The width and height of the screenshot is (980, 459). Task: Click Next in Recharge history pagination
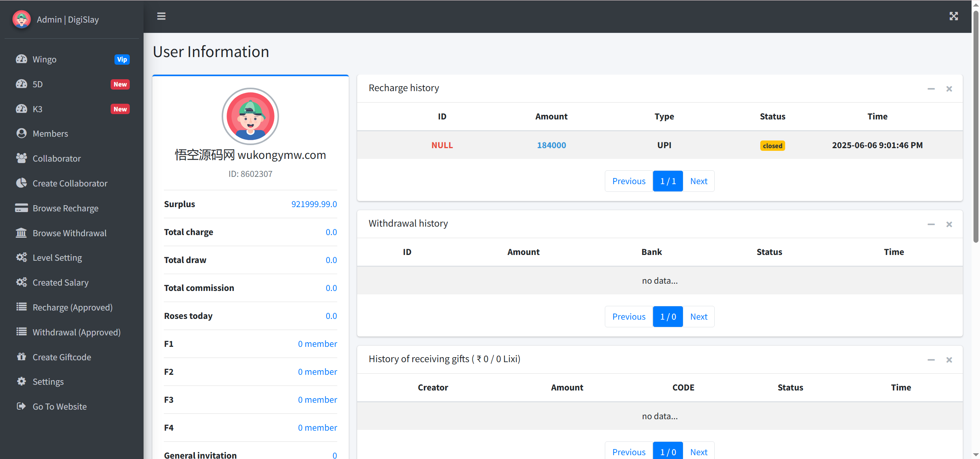point(698,181)
